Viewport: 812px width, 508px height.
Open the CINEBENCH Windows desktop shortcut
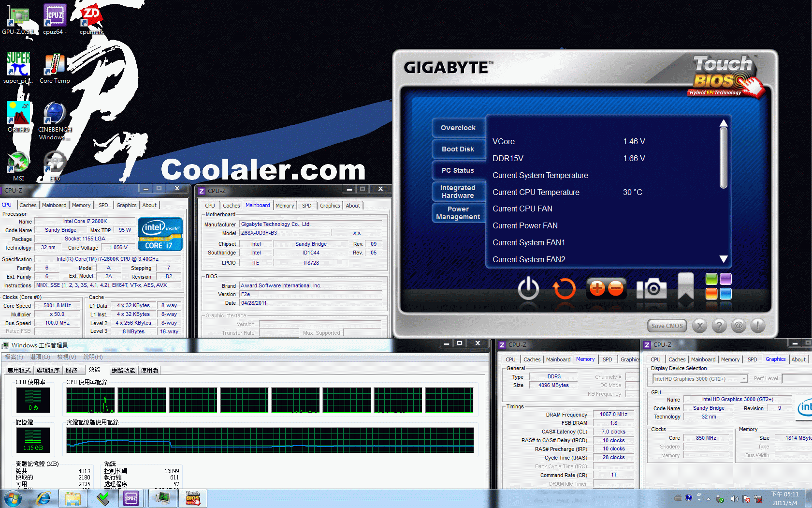[55, 121]
